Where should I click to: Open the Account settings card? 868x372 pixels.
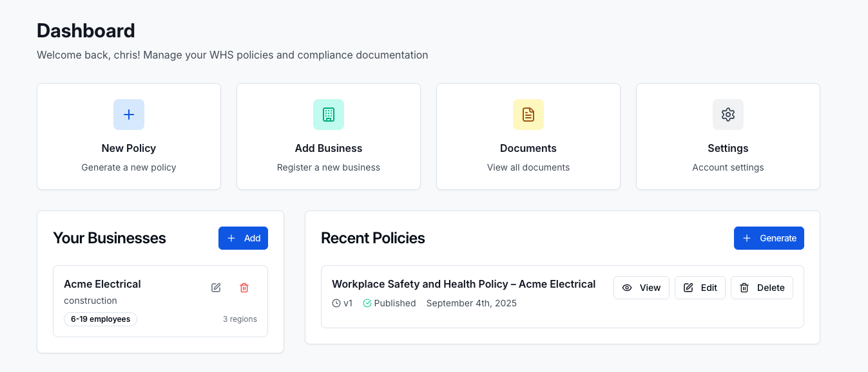[x=728, y=136]
